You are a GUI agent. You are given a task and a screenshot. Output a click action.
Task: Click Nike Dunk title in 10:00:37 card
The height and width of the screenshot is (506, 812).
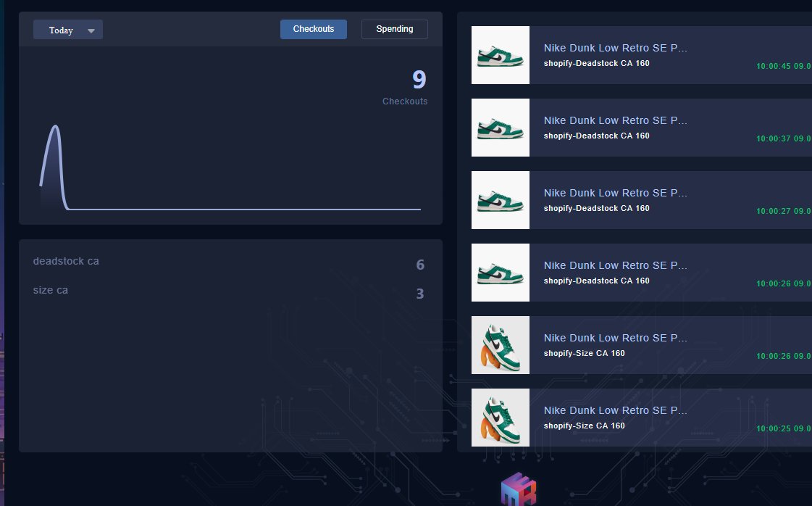(615, 120)
